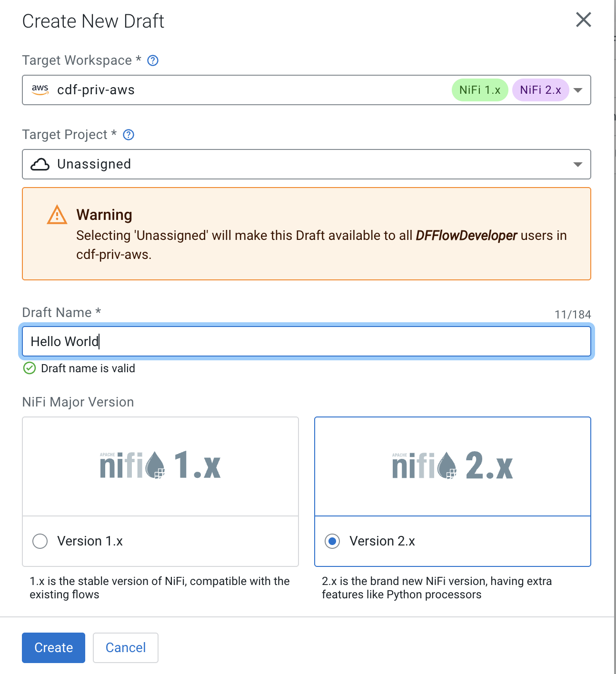Click the purple NiFi 2.x tag
616x674 pixels.
pos(540,90)
